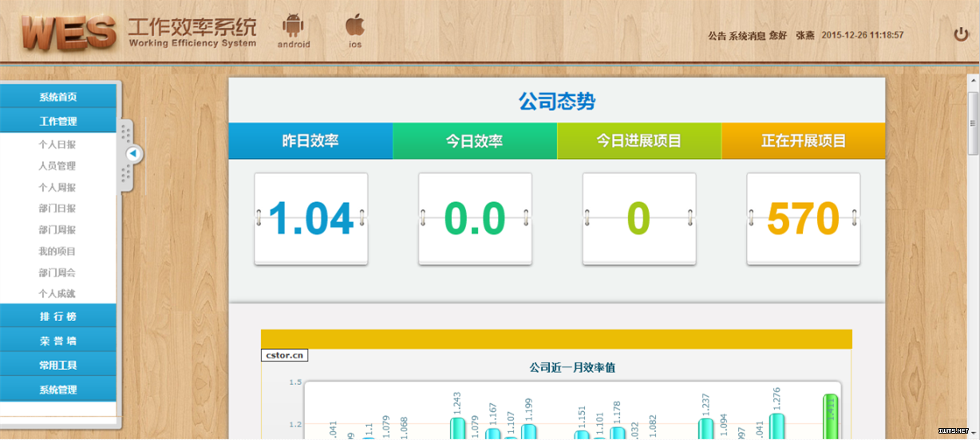Open 部门周会 in the sidebar
This screenshot has height=440, width=980.
(57, 272)
